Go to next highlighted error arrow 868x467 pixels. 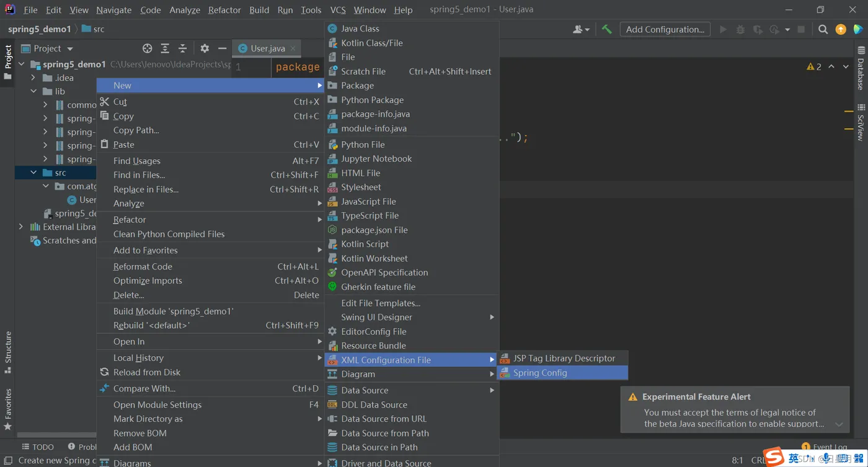pos(846,66)
